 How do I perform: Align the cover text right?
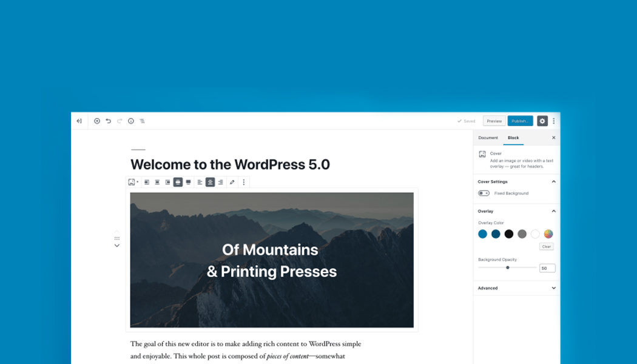(x=221, y=183)
